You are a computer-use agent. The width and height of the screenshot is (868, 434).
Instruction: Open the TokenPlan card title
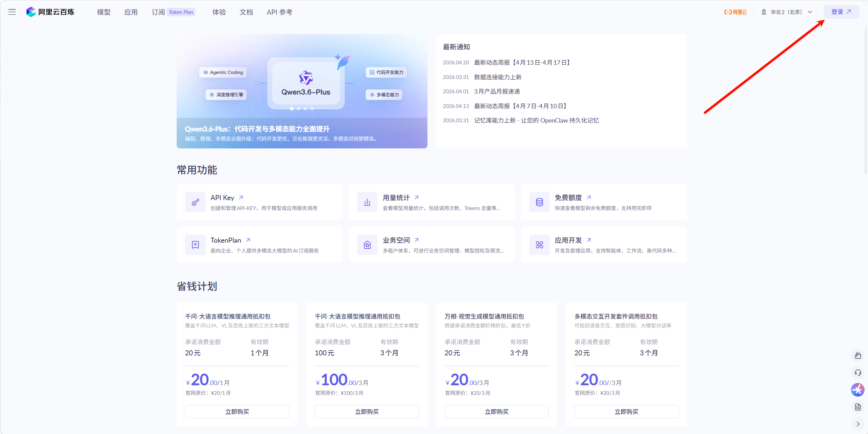[226, 240]
